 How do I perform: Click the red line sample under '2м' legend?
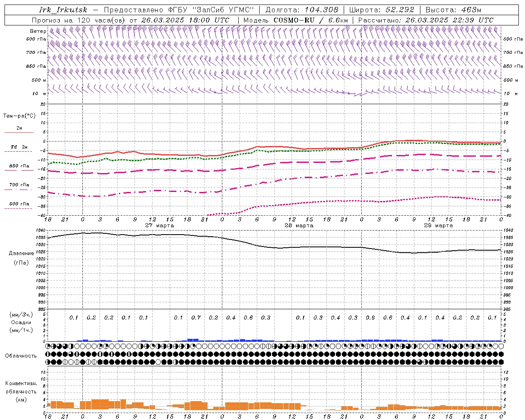pos(19,132)
